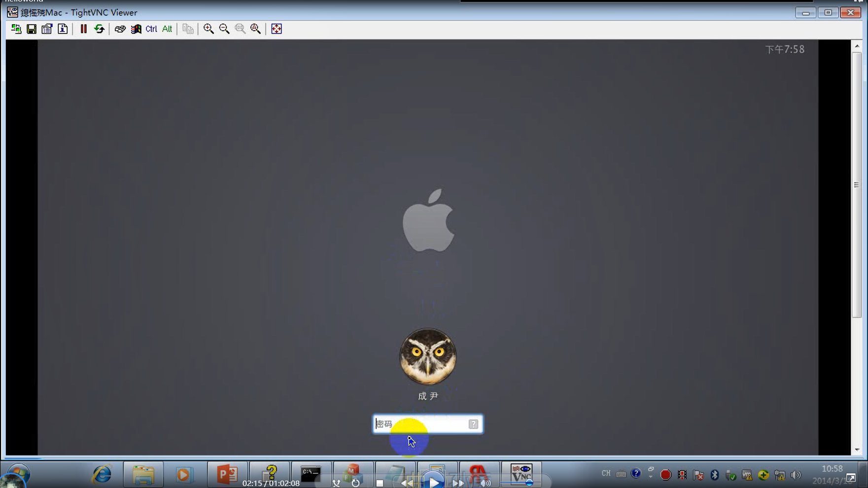868x488 pixels.
Task: Send Ctrl+Alt+Del to remote
Action: click(120, 29)
